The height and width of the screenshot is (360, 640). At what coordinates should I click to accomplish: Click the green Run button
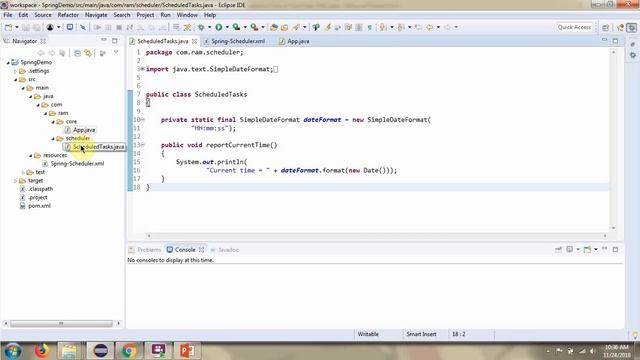point(219,27)
